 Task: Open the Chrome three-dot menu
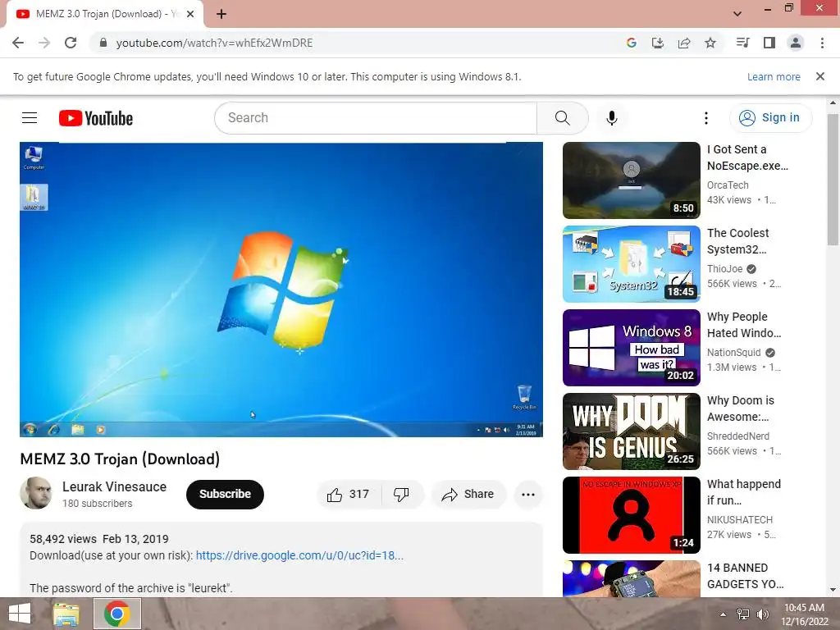point(822,43)
